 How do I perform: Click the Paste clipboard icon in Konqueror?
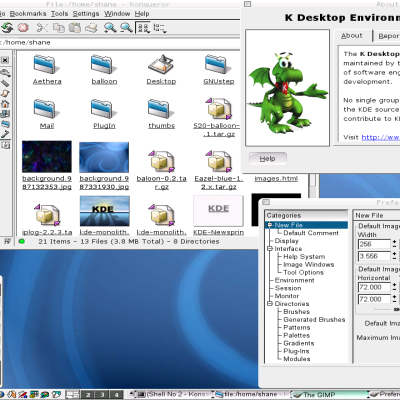pos(75,28)
